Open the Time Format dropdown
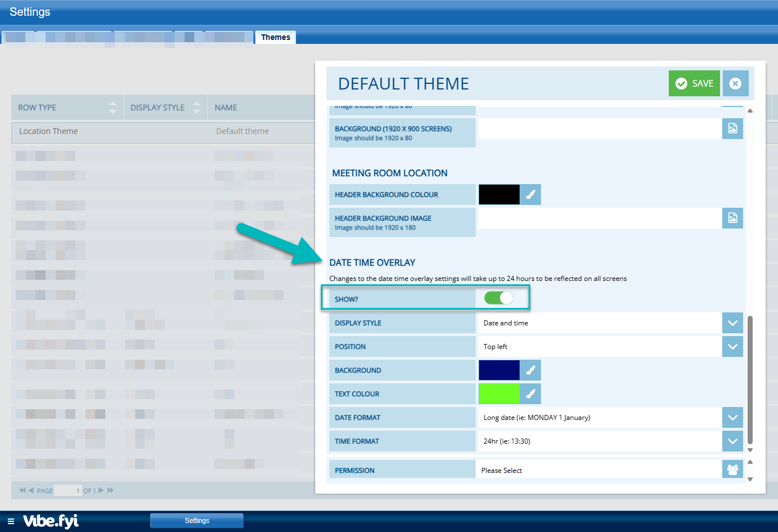Image resolution: width=778 pixels, height=532 pixels. (x=732, y=441)
